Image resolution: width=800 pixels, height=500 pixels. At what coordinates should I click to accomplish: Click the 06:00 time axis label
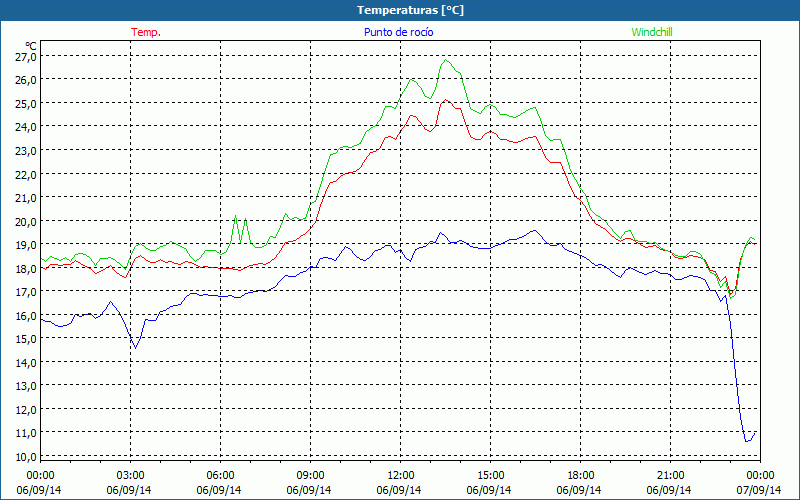220,476
